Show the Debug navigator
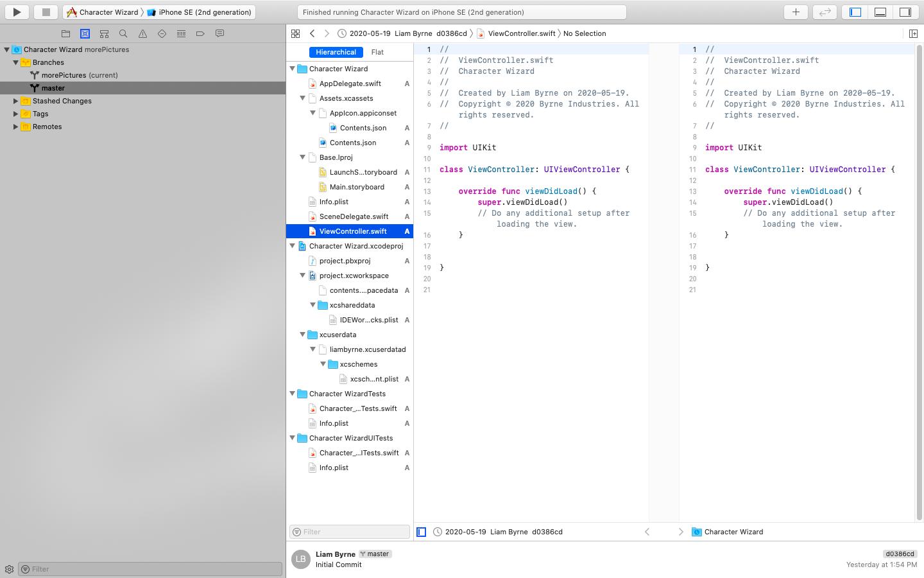 [x=181, y=33]
